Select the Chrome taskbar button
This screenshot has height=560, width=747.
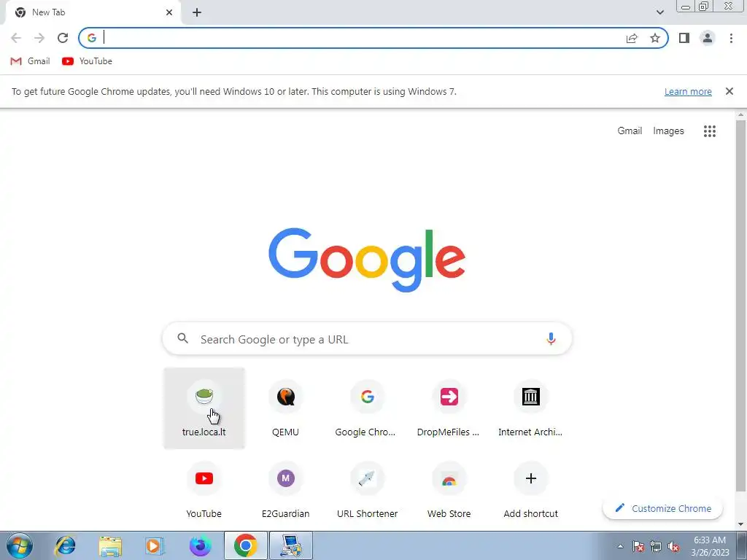(x=245, y=545)
